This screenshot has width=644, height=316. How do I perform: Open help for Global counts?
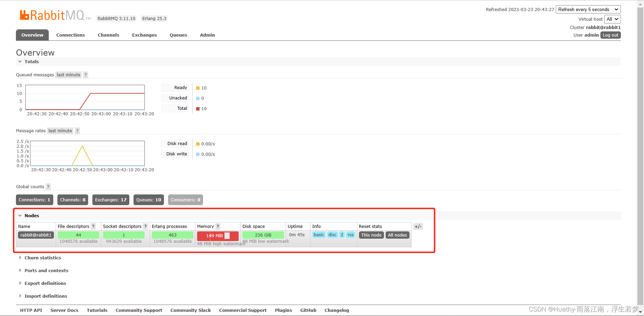(x=48, y=187)
